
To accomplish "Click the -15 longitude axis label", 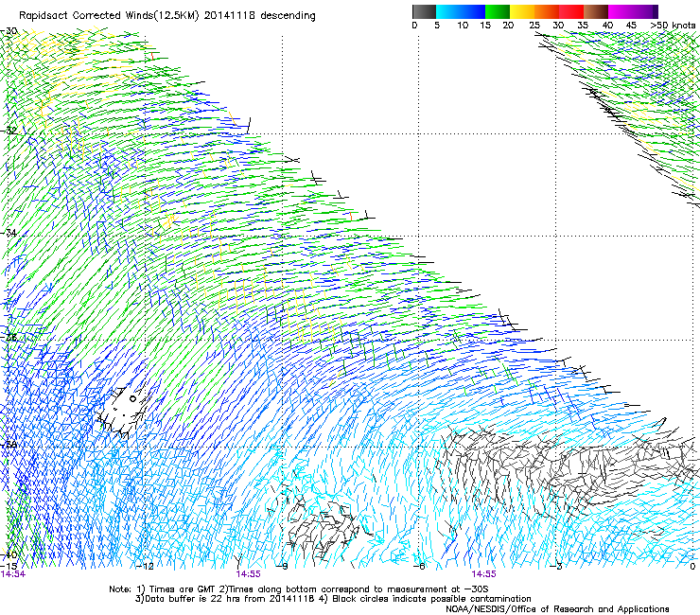I will pos(9,566).
